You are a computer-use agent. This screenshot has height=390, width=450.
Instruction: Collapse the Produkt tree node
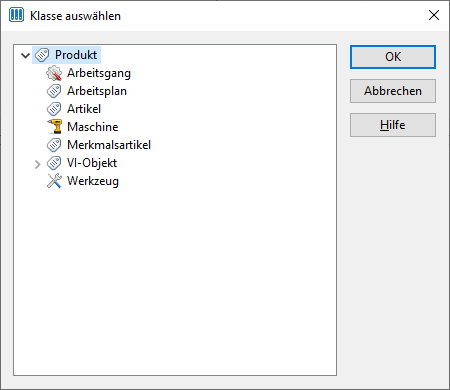(x=25, y=55)
